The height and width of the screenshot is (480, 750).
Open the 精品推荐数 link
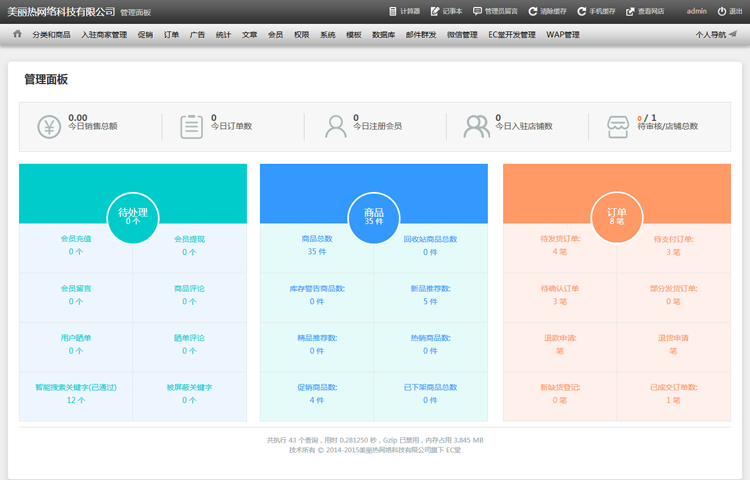click(317, 338)
